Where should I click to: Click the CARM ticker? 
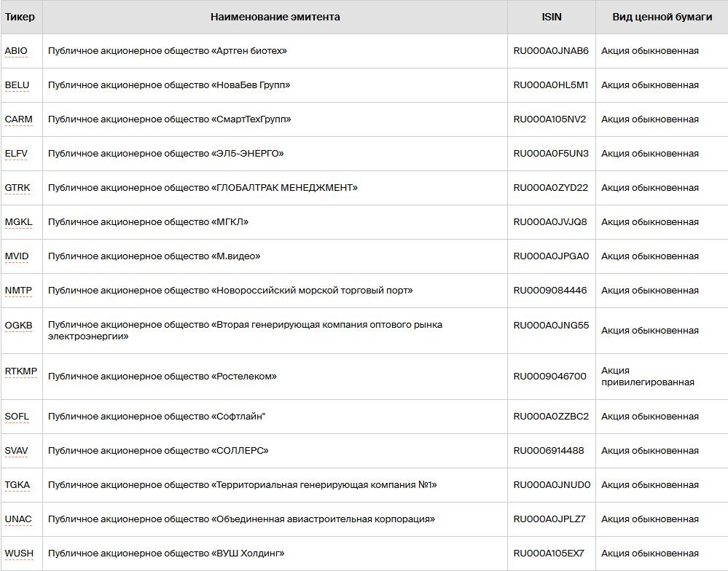coord(18,119)
